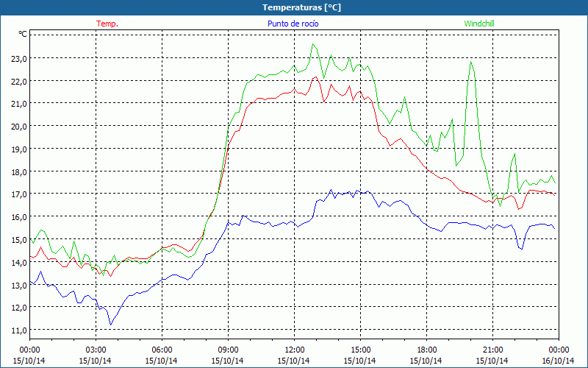Select the Punto de rocío legend label
The image size is (588, 368).
[293, 24]
